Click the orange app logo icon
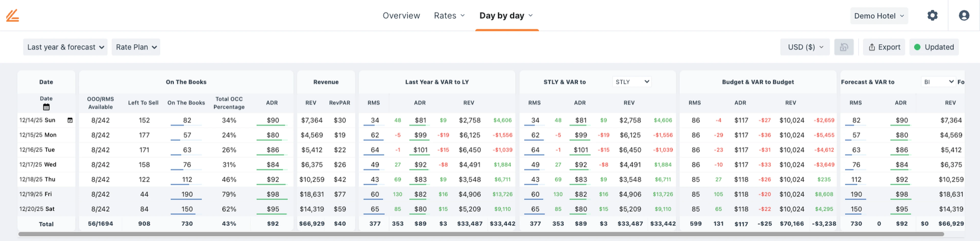This screenshot has height=241, width=980. point(13,16)
